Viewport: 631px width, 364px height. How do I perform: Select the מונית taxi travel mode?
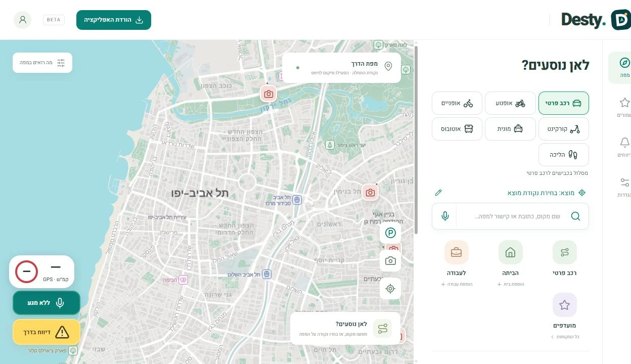(510, 129)
